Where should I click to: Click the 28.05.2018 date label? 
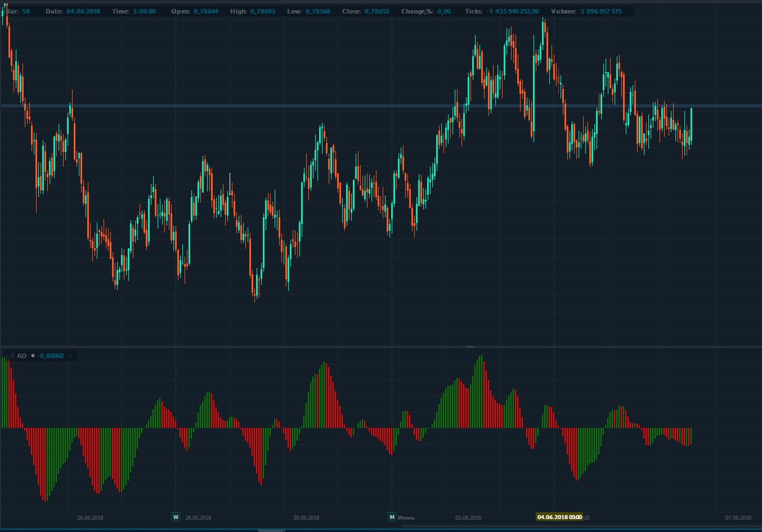pos(198,517)
